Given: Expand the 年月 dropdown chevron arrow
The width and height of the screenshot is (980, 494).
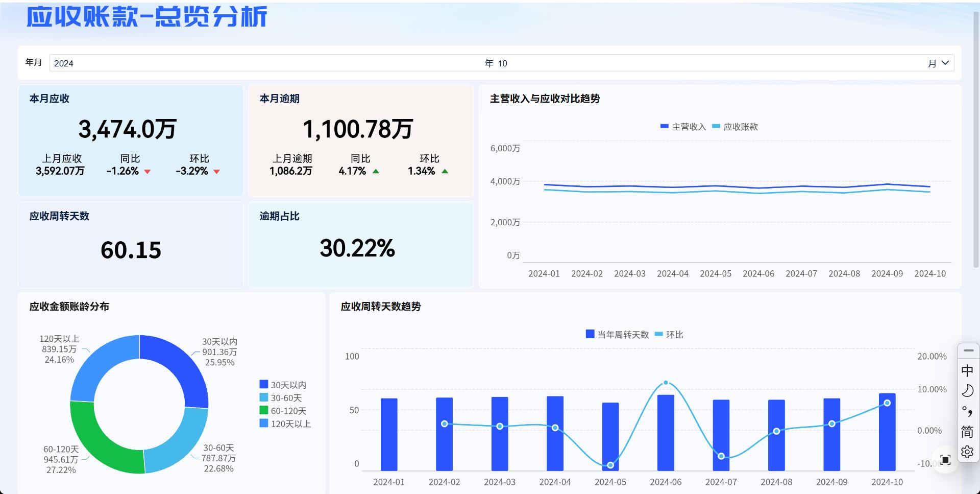Looking at the screenshot, I should pyautogui.click(x=945, y=63).
